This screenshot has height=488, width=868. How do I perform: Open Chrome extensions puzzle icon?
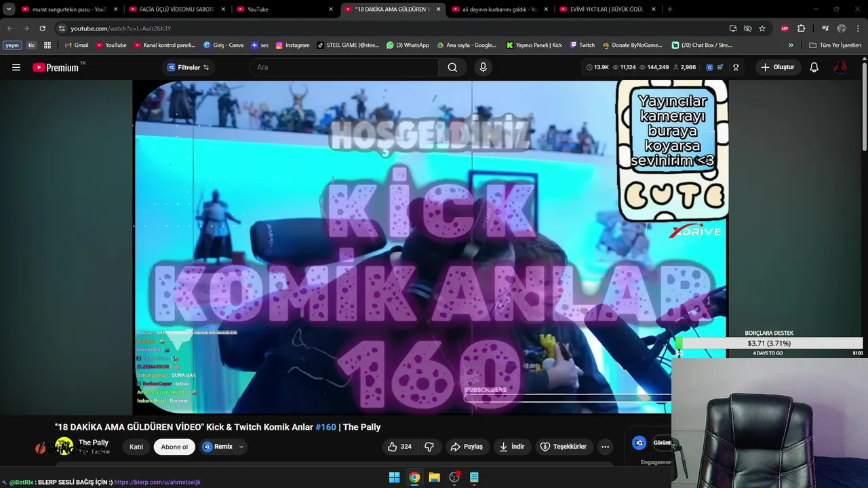tap(802, 28)
